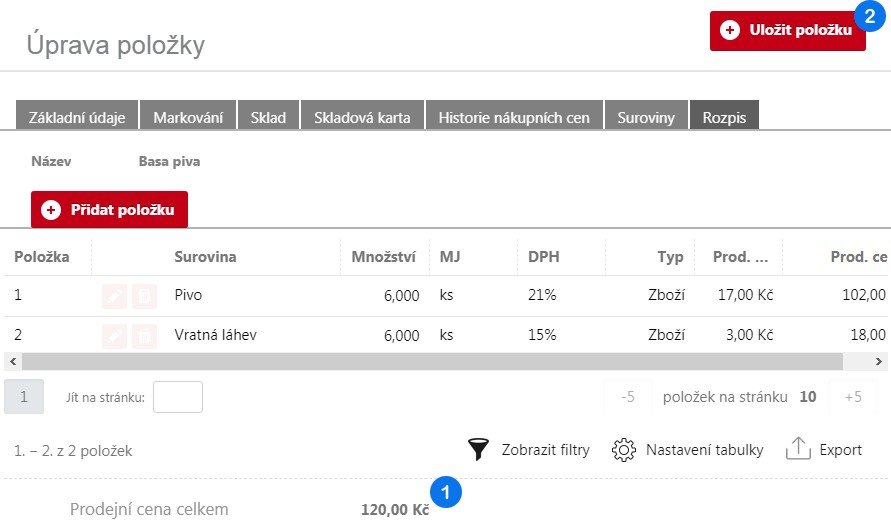Click the funnel icon to show filters
The width and height of the screenshot is (891, 523).
coord(479,450)
